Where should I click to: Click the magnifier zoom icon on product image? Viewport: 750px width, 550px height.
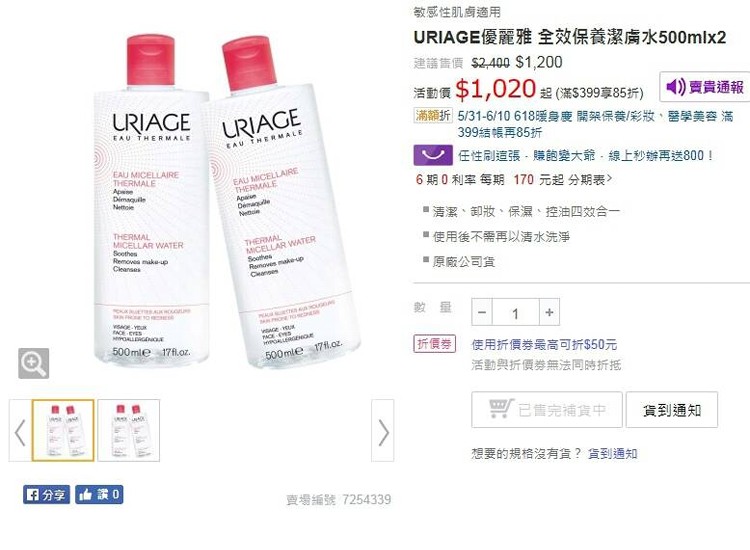[33, 363]
